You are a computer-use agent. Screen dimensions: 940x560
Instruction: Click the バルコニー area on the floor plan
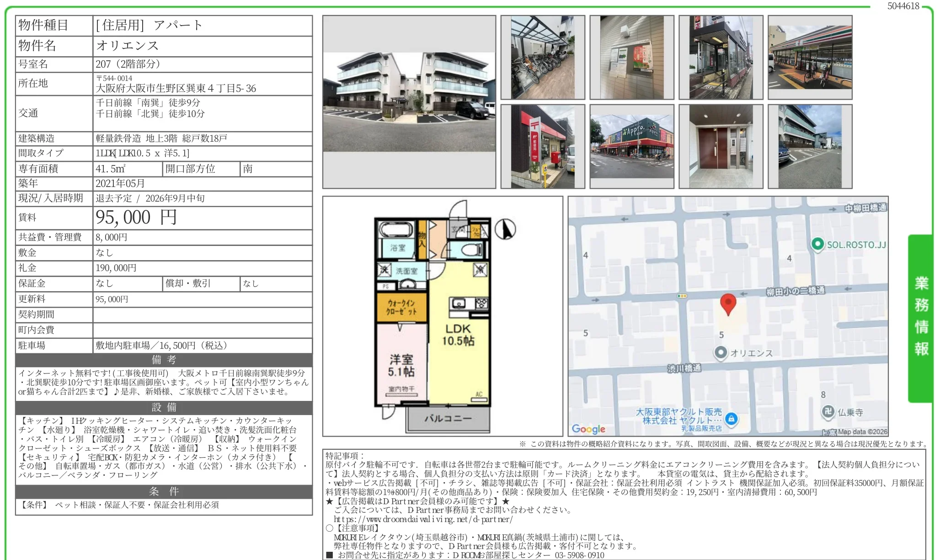point(448,418)
